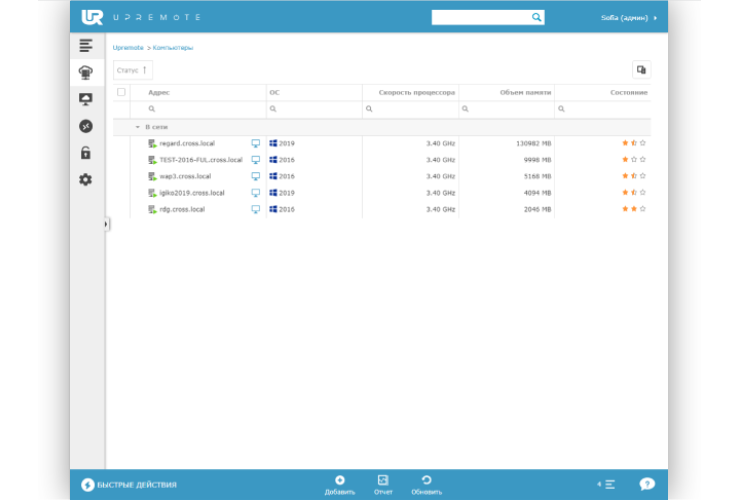The height and width of the screenshot is (500, 740).
Task: Click the star rating for rdg.cross.local
Action: pos(633,209)
